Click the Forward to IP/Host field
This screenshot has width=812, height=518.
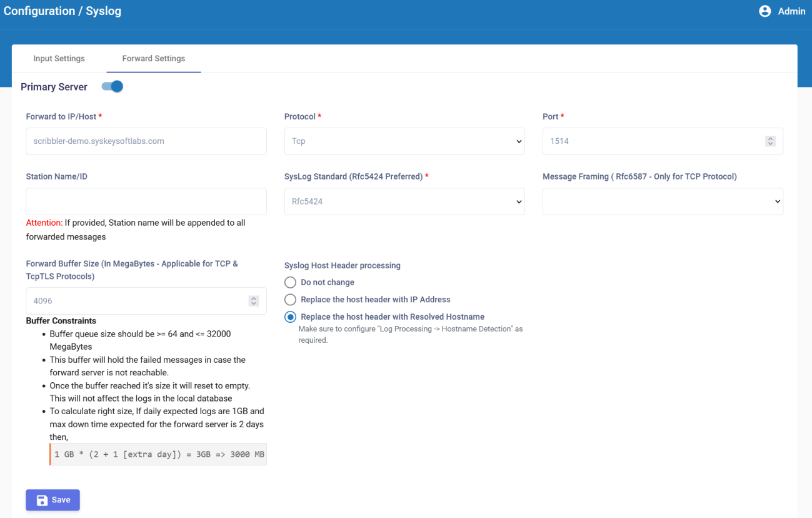pyautogui.click(x=146, y=141)
